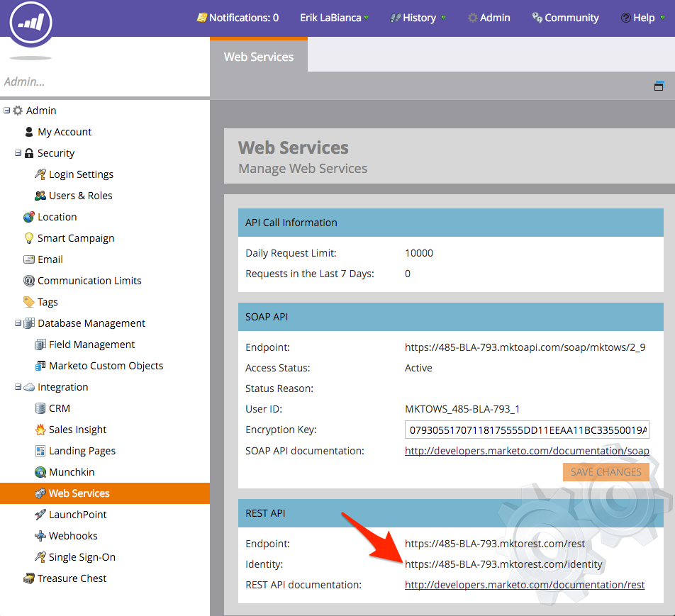Select the Webhooks icon
This screenshot has width=675, height=616.
40,536
